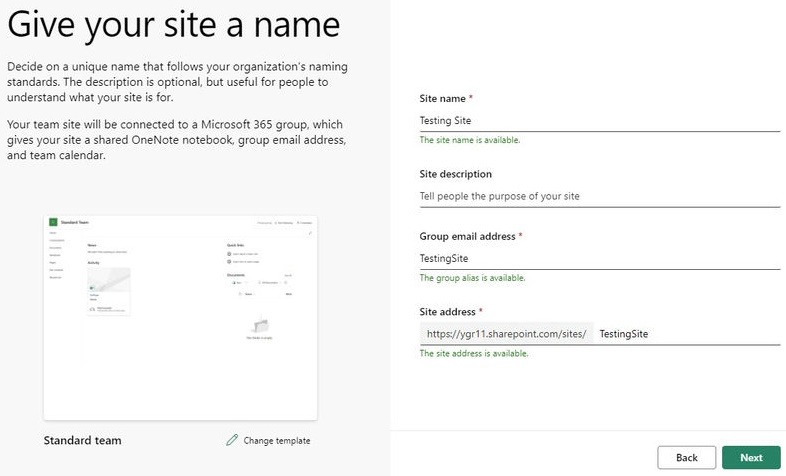
Task: Click "The site name is available" message
Action: (x=469, y=140)
